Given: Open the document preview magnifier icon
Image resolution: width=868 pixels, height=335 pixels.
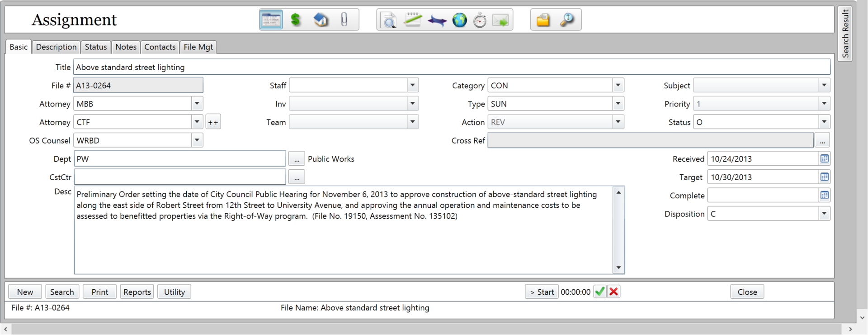Looking at the screenshot, I should (389, 20).
